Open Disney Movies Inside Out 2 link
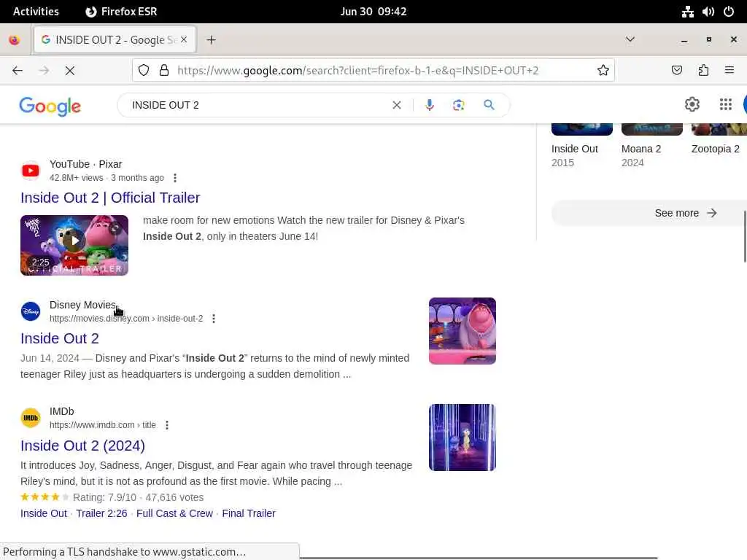 [60, 338]
